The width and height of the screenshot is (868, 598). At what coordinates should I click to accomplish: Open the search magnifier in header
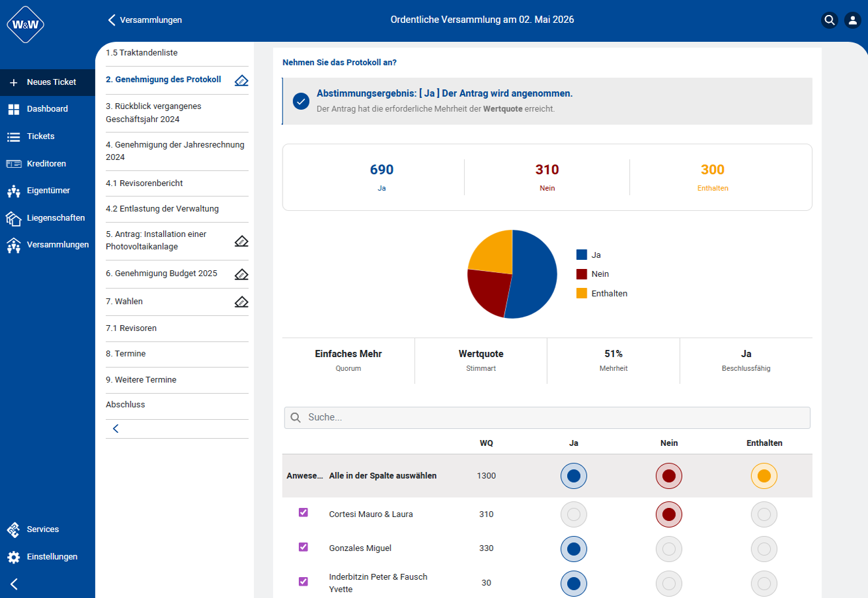click(829, 20)
